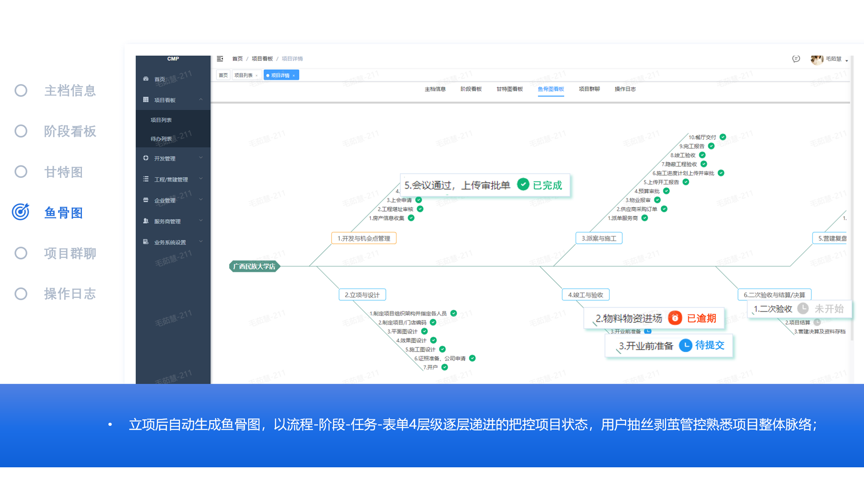Select the 项目群聊 radio circle
This screenshot has width=864, height=504.
[x=21, y=253]
